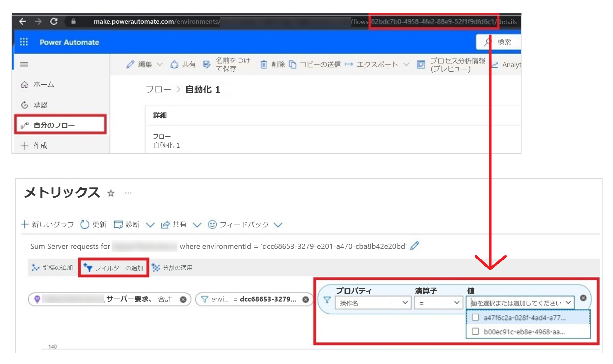
Task: Reload the page with the refresh icon
Action: 54,22
